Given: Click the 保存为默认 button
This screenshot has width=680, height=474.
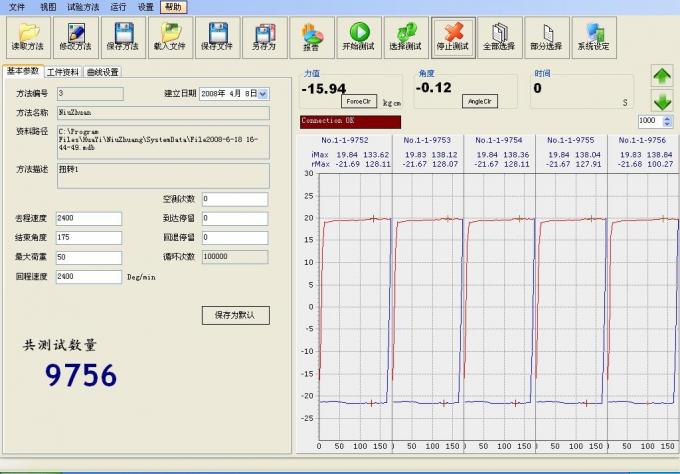Looking at the screenshot, I should pos(235,315).
